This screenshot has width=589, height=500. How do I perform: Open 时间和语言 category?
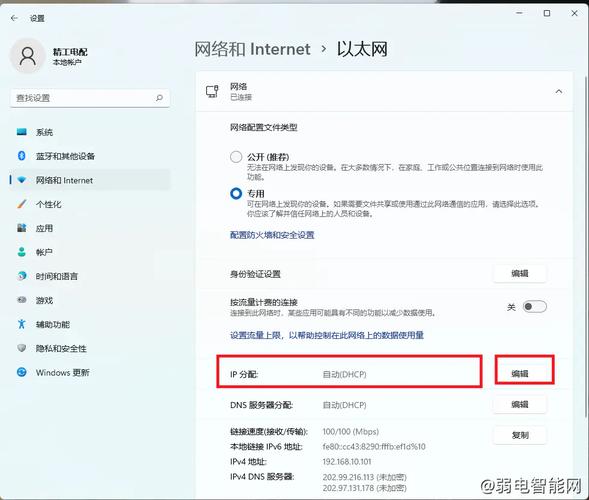point(89,276)
